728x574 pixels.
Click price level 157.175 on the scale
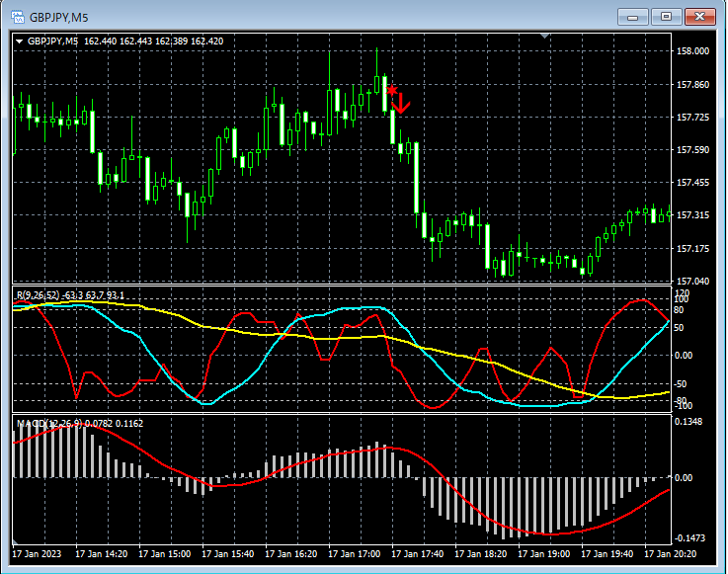[x=692, y=248]
